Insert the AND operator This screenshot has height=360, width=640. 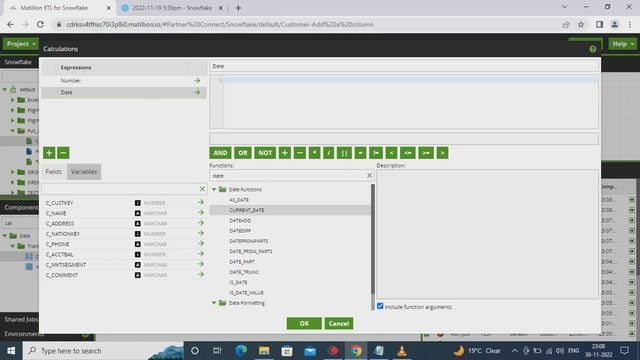[x=220, y=153]
